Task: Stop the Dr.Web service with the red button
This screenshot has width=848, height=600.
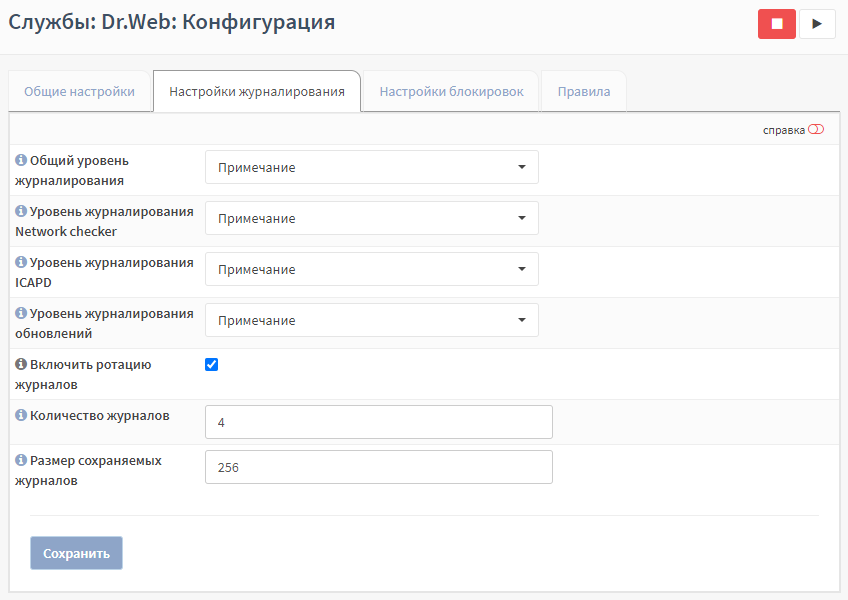Action: click(777, 24)
